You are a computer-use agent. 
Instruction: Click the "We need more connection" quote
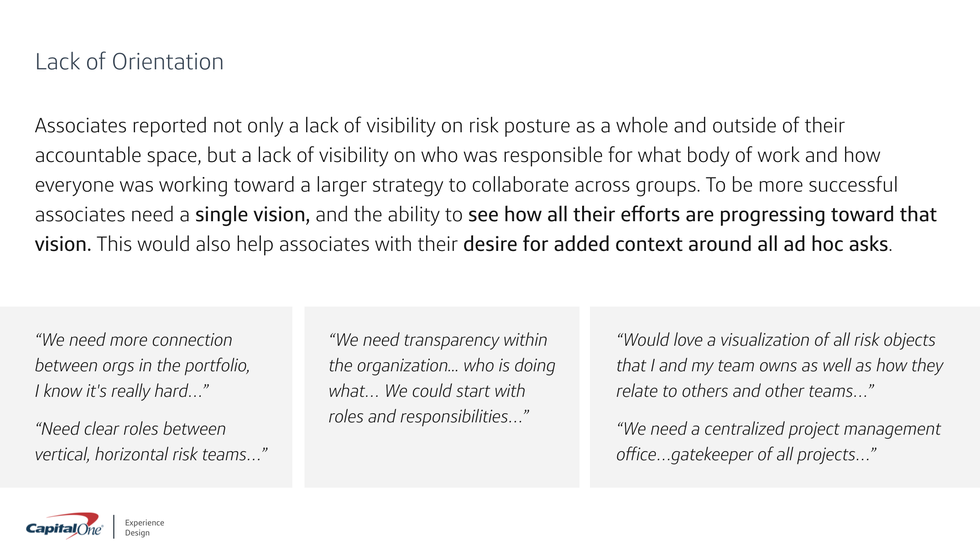134,340
